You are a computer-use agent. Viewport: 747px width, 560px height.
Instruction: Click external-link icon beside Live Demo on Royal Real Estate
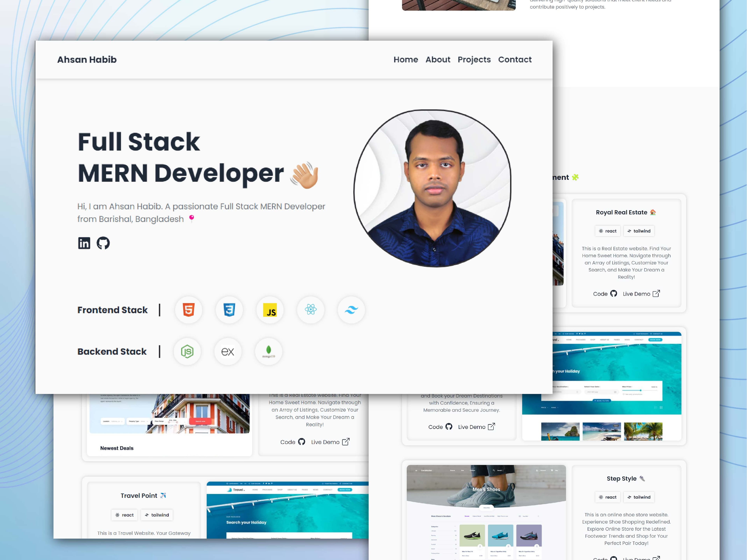click(x=656, y=293)
